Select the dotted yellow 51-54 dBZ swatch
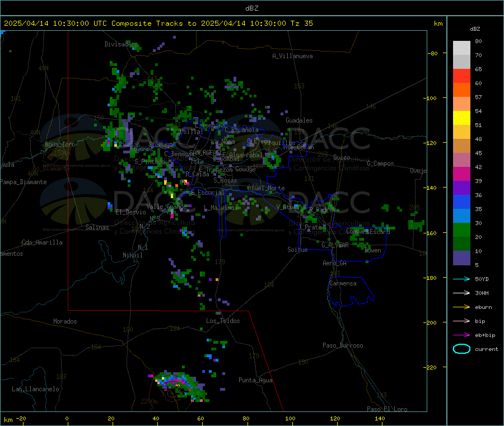 tap(461, 118)
